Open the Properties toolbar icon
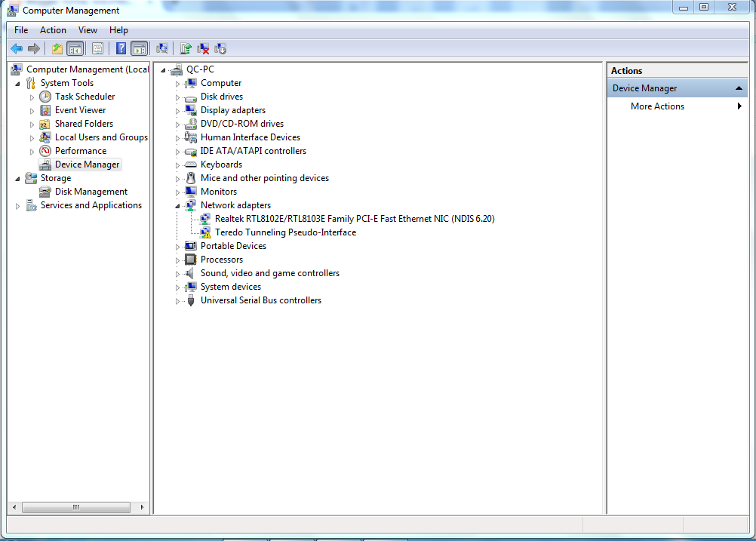Image resolution: width=756 pixels, height=541 pixels. [97, 48]
